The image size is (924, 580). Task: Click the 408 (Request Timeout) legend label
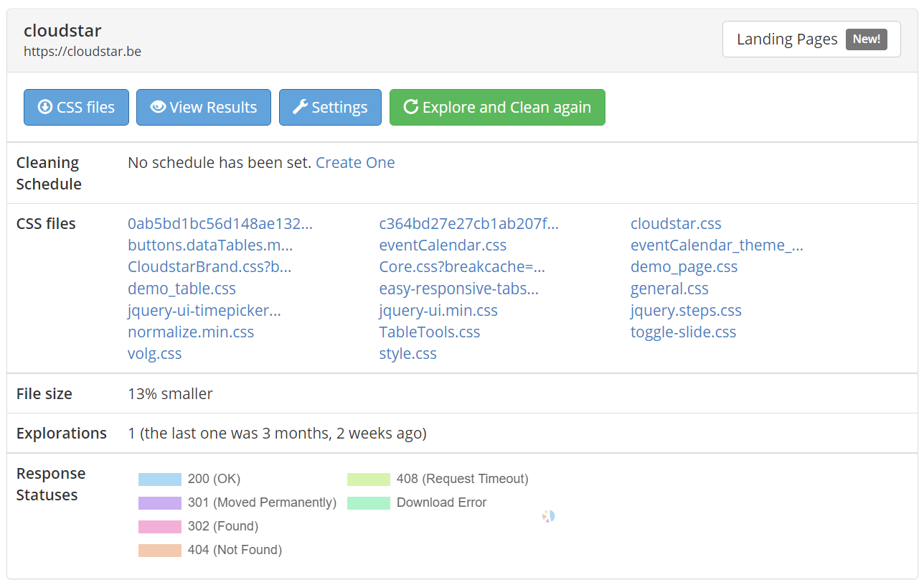[463, 479]
